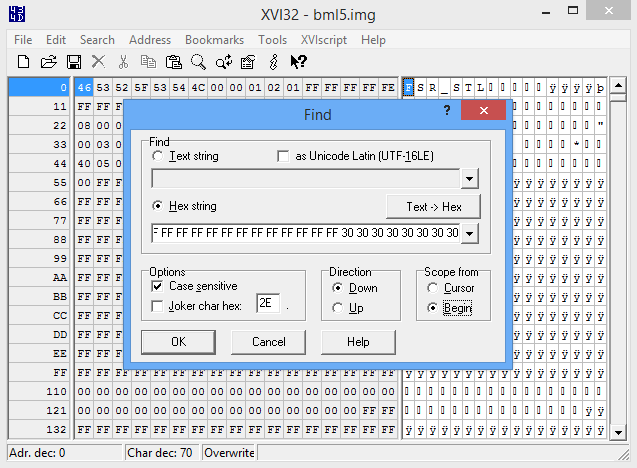
Task: Expand the hex string history dropdown
Action: coord(470,234)
